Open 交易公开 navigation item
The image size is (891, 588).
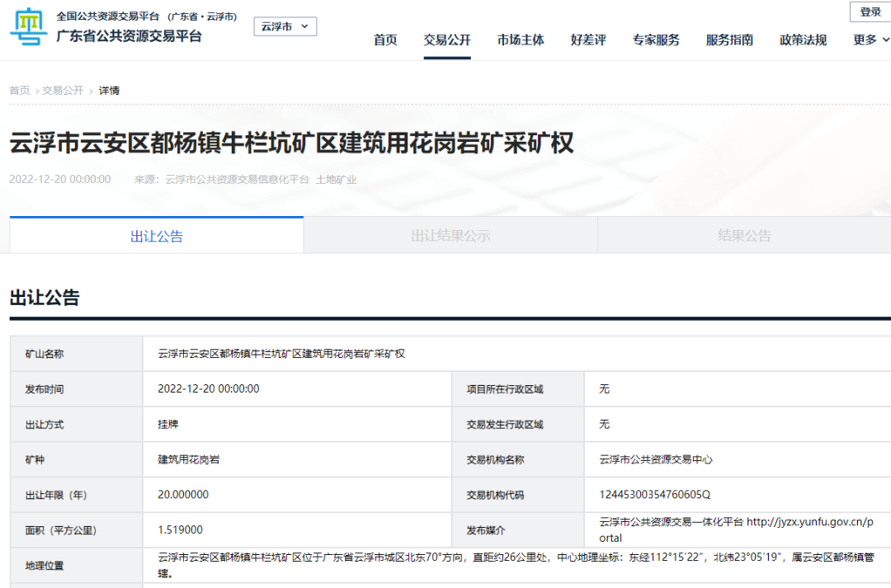[x=447, y=40]
